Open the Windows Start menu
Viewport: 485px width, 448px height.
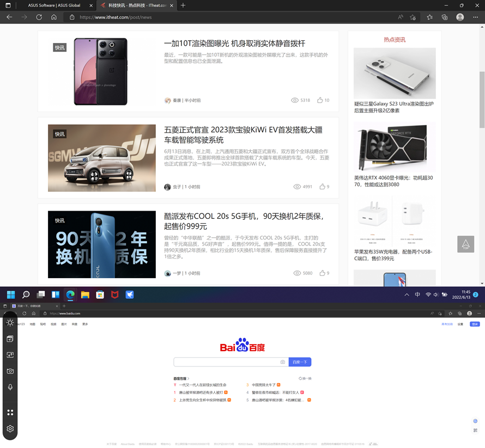11,294
